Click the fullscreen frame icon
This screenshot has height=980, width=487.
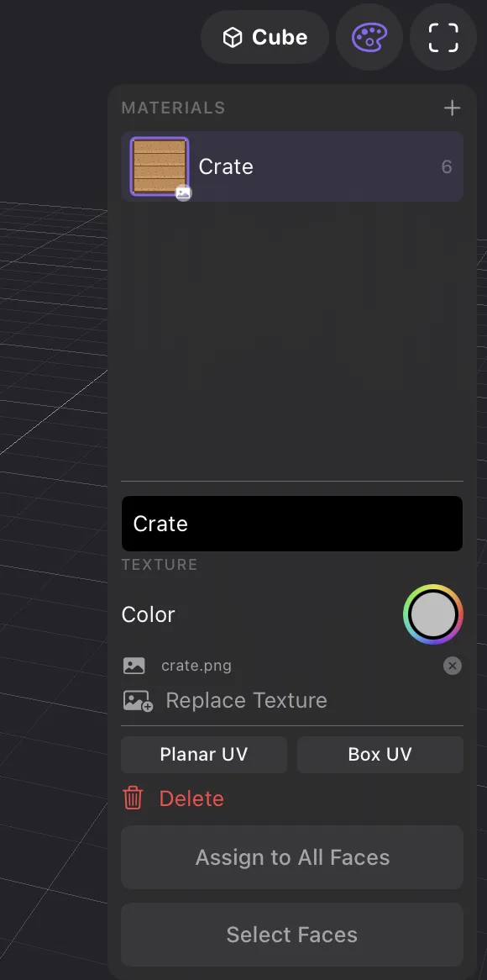point(443,38)
